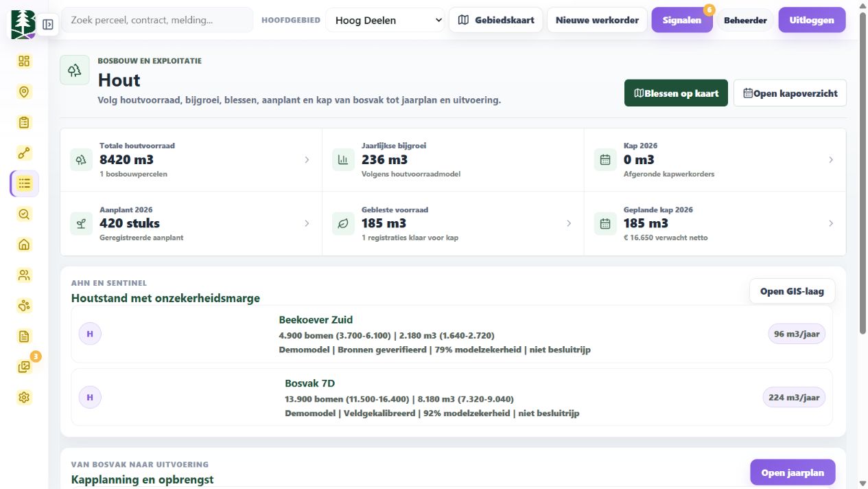Image resolution: width=868 pixels, height=489 pixels.
Task: Select the Bosvak 7D row title
Action: point(309,383)
